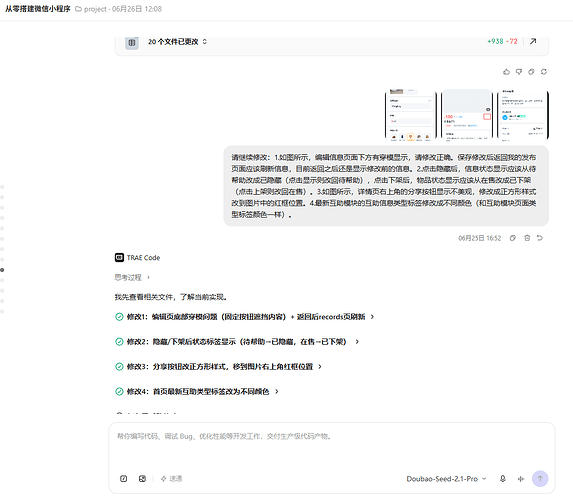Click the project folder label in header
The width and height of the screenshot is (573, 500).
tap(95, 9)
